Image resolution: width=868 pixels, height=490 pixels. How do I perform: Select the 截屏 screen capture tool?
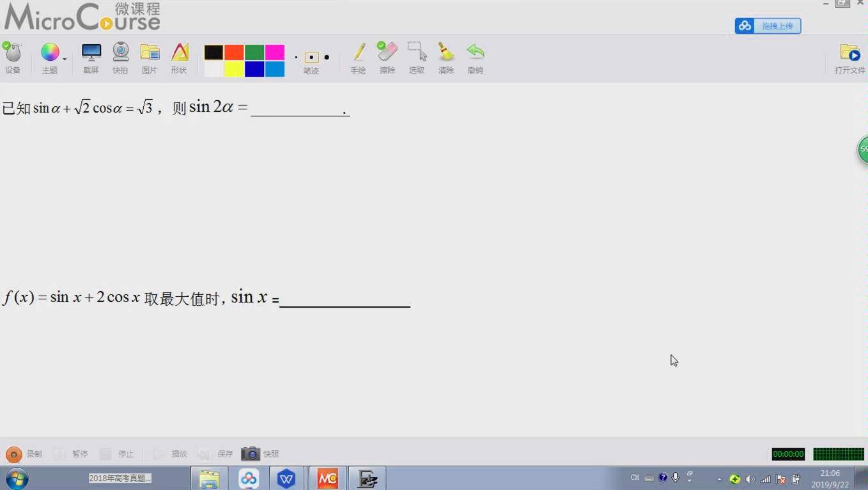(91, 52)
